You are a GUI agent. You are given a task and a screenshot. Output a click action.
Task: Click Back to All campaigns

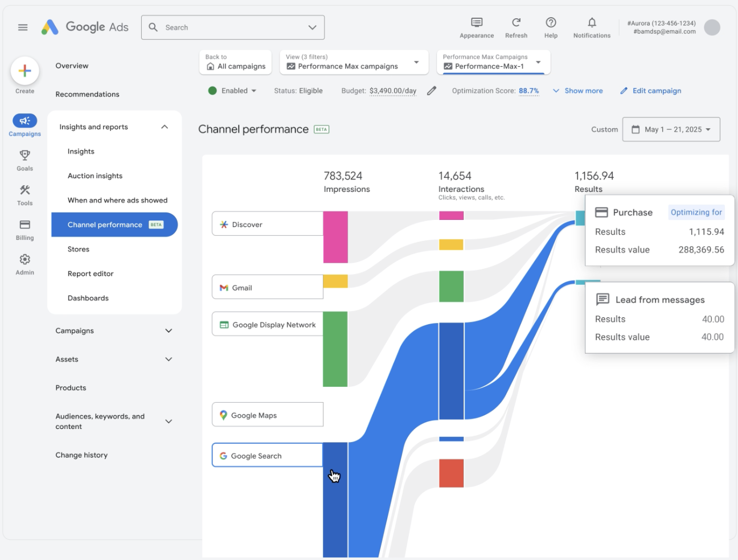(x=235, y=62)
